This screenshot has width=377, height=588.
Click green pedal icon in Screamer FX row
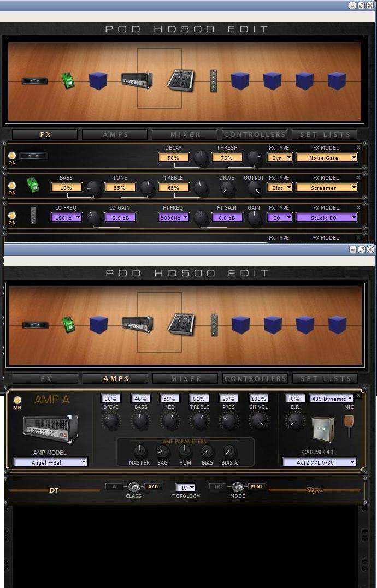(x=33, y=185)
